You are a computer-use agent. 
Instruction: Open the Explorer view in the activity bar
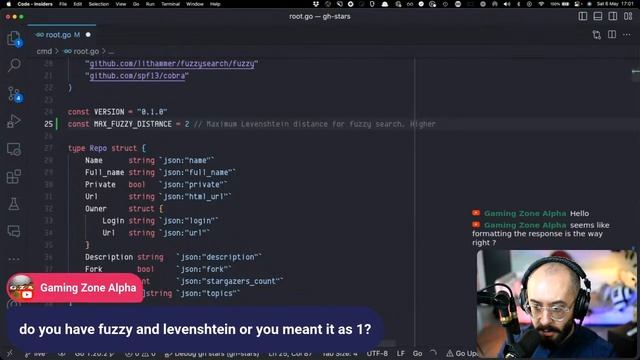14,39
